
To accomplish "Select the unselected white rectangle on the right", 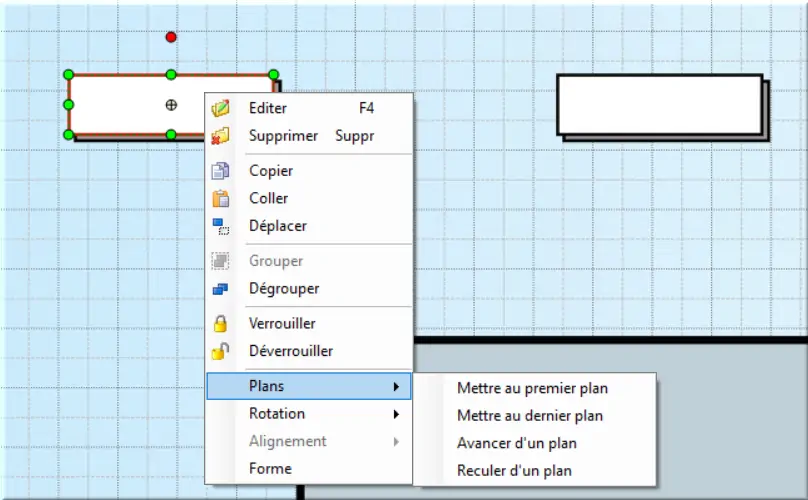I will (x=660, y=105).
